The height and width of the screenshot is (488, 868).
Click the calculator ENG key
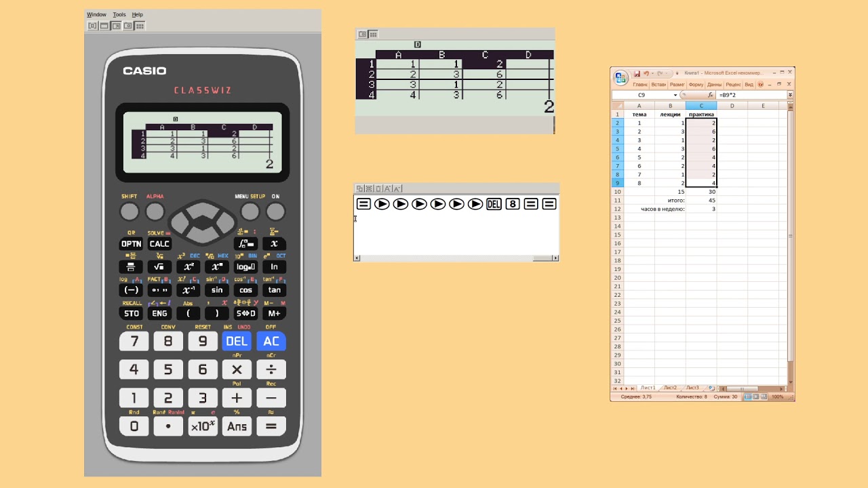point(159,313)
